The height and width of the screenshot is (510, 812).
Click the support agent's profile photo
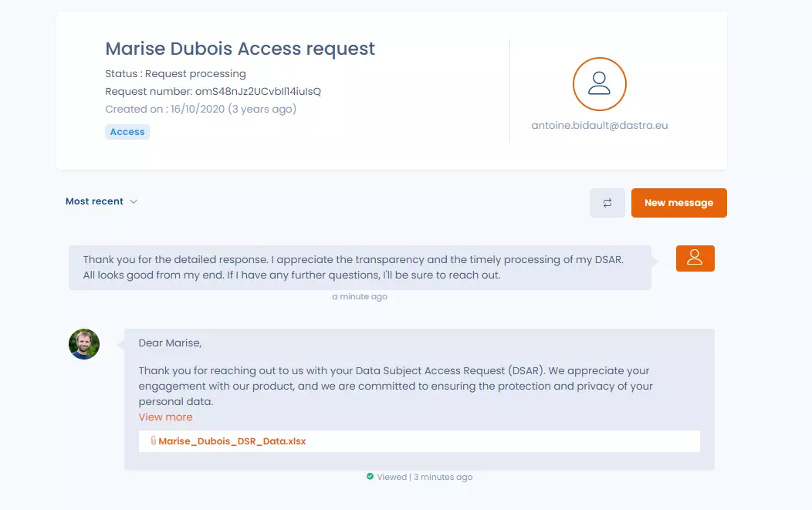click(84, 344)
